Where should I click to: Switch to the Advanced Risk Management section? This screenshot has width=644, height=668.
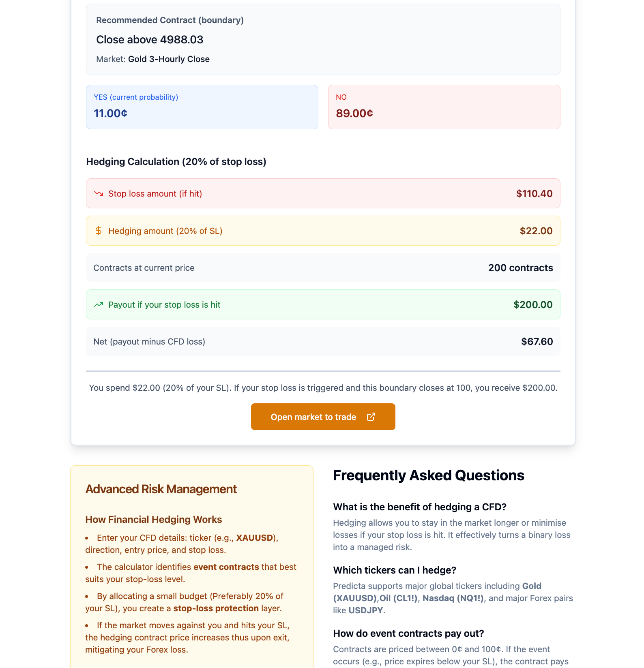pos(161,489)
